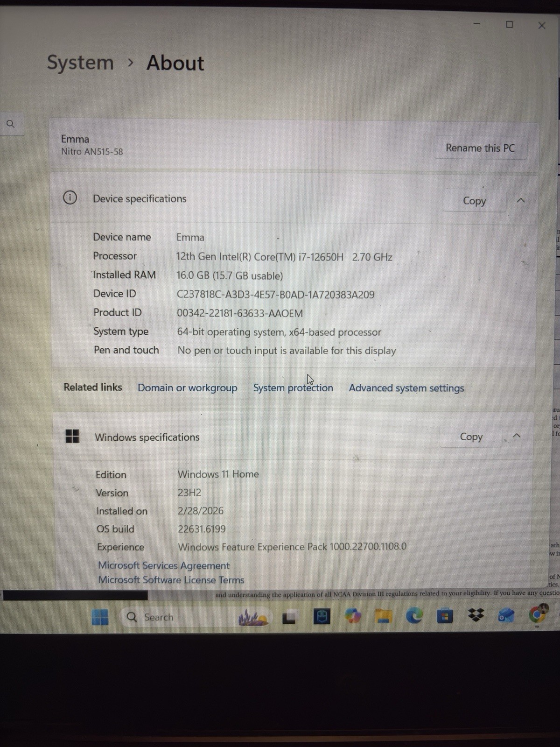The width and height of the screenshot is (560, 747).
Task: Select the Device ID value C237818C
Action: [x=275, y=295]
